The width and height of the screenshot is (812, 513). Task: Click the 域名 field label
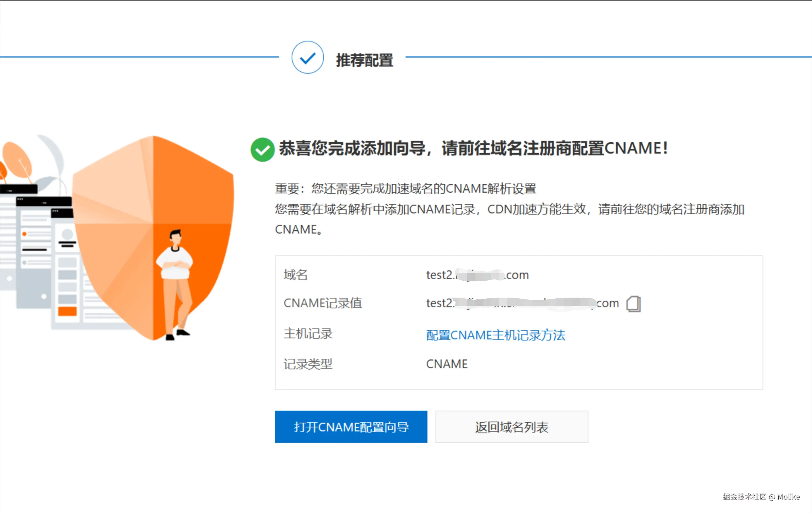pos(296,275)
